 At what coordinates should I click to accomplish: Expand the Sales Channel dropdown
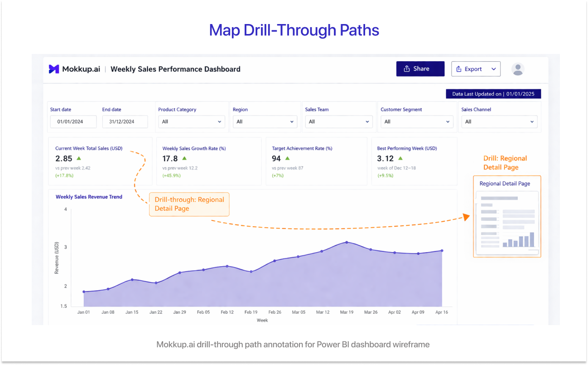pos(499,122)
